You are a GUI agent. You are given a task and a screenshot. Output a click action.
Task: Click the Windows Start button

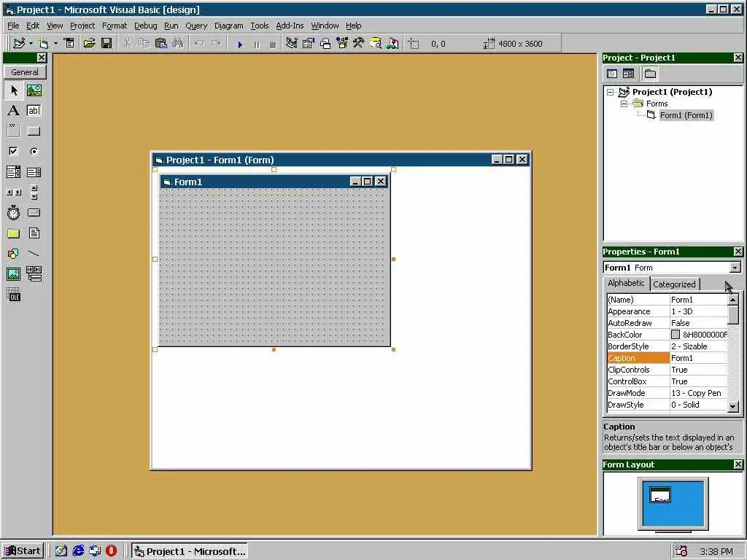[23, 551]
